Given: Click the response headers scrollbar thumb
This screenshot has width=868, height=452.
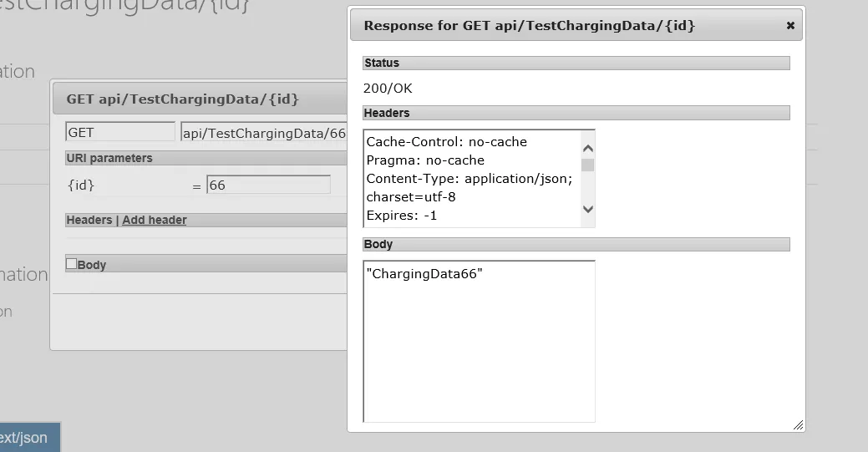Looking at the screenshot, I should coord(587,165).
